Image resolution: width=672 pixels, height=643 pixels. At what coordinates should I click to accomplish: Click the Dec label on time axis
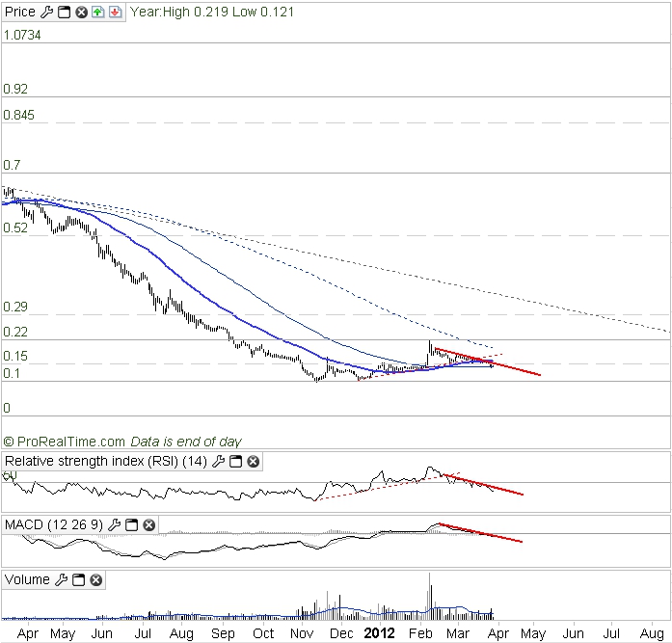tap(341, 633)
